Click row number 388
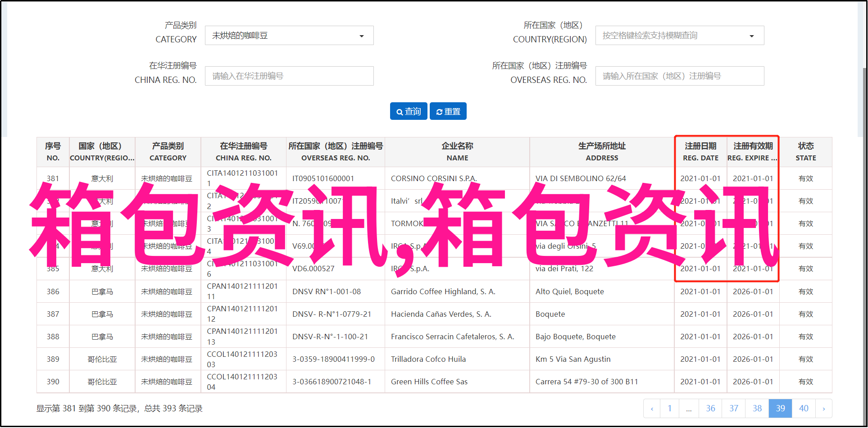Viewport: 868px width, 428px height. click(53, 337)
